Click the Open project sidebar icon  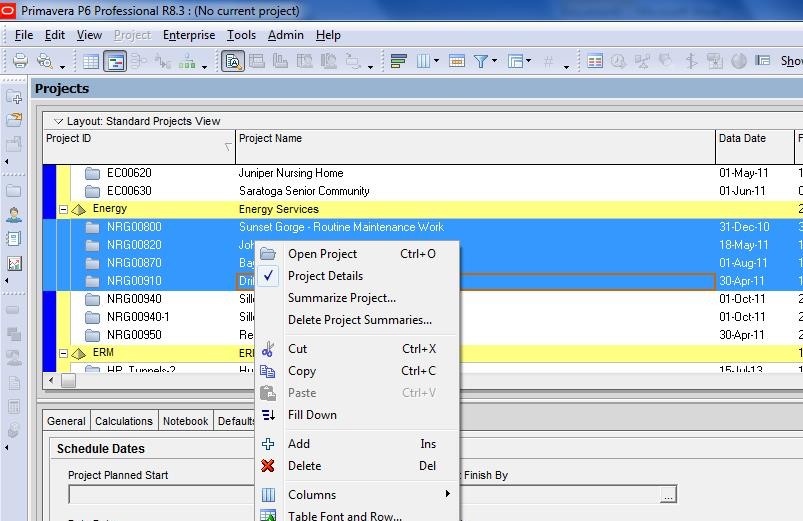14,119
